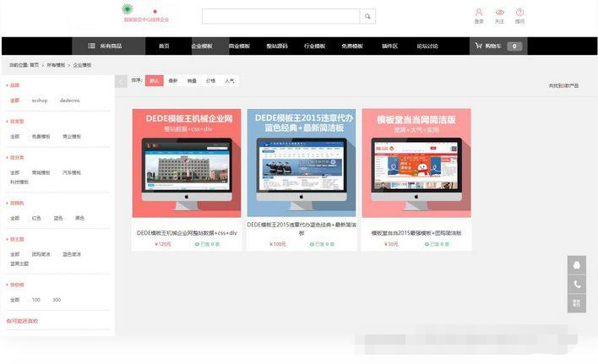Click the shopping cart icon
The height and width of the screenshot is (364, 598).
click(479, 46)
